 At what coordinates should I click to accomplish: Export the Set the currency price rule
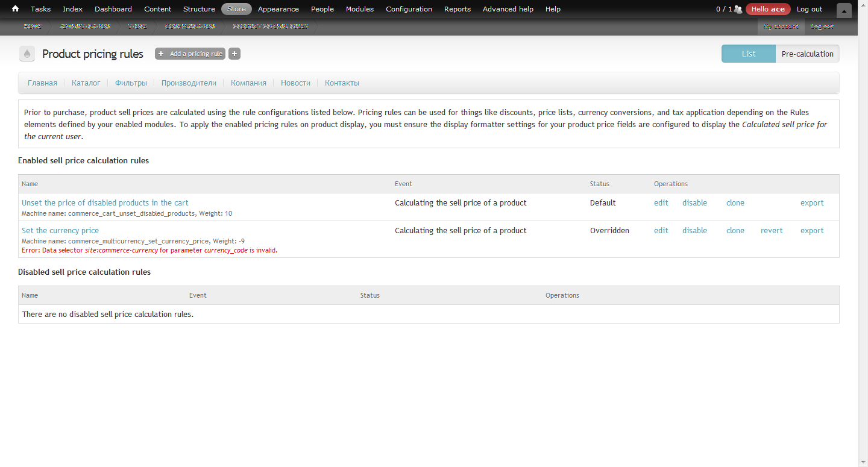coord(812,231)
